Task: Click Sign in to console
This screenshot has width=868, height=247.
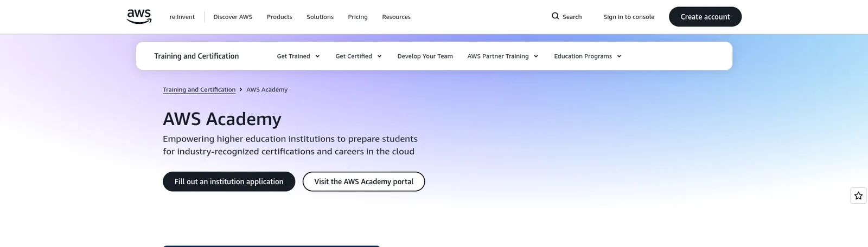Action: [x=629, y=17]
